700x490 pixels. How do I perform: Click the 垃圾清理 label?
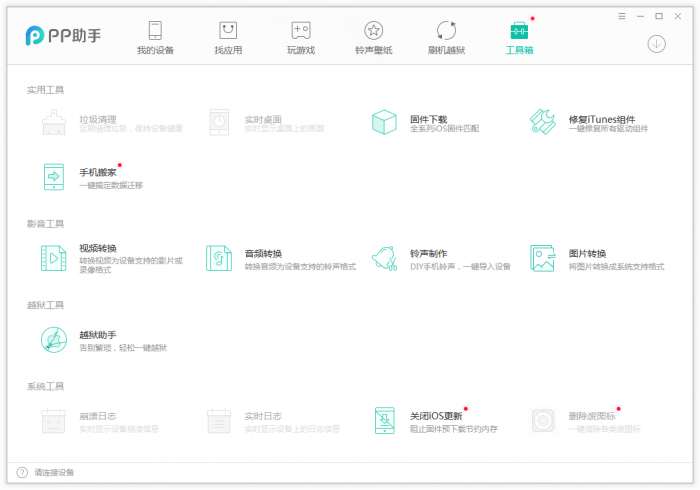(98, 119)
